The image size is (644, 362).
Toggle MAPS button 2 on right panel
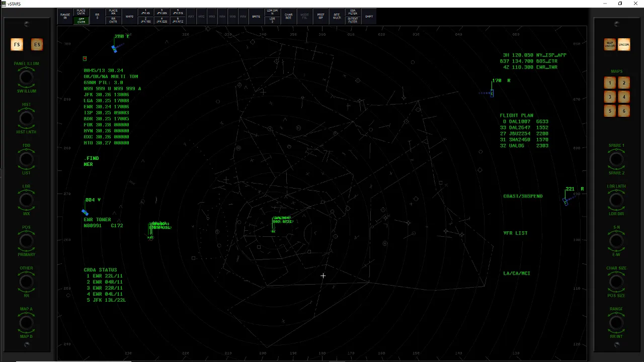[624, 83]
